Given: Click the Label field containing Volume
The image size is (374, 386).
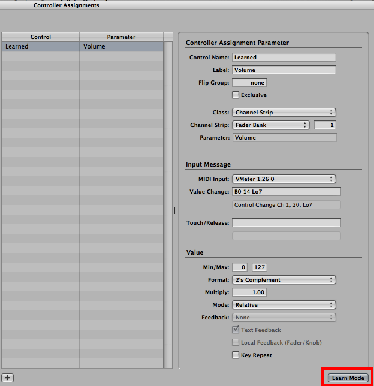Looking at the screenshot, I should 284,70.
